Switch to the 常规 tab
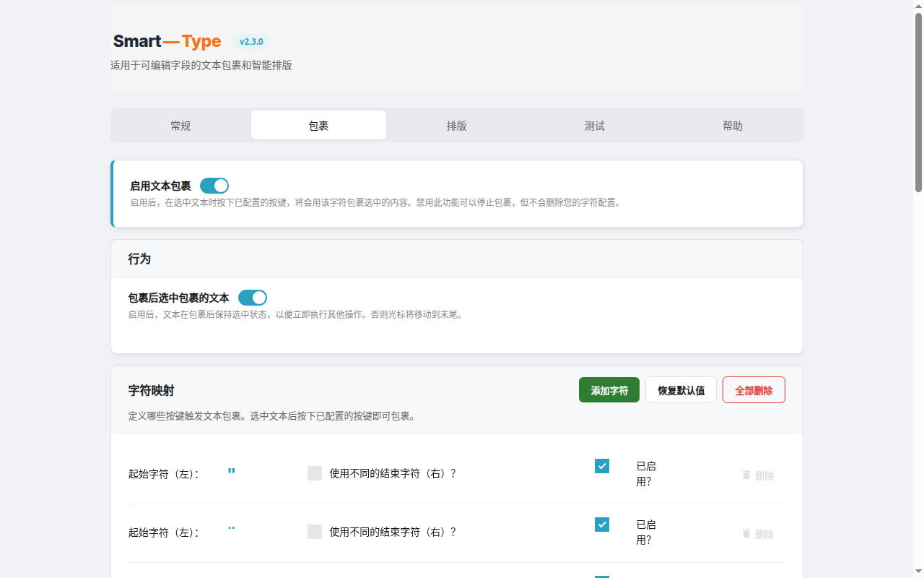924x578 pixels. [x=180, y=125]
